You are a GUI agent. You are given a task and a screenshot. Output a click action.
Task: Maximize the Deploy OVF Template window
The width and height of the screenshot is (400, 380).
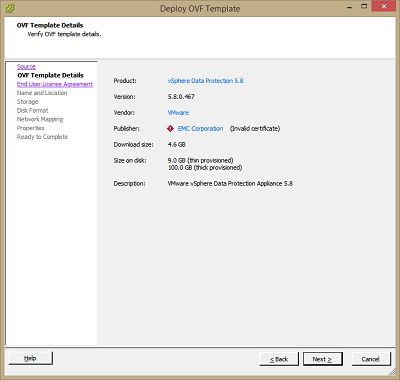364,7
